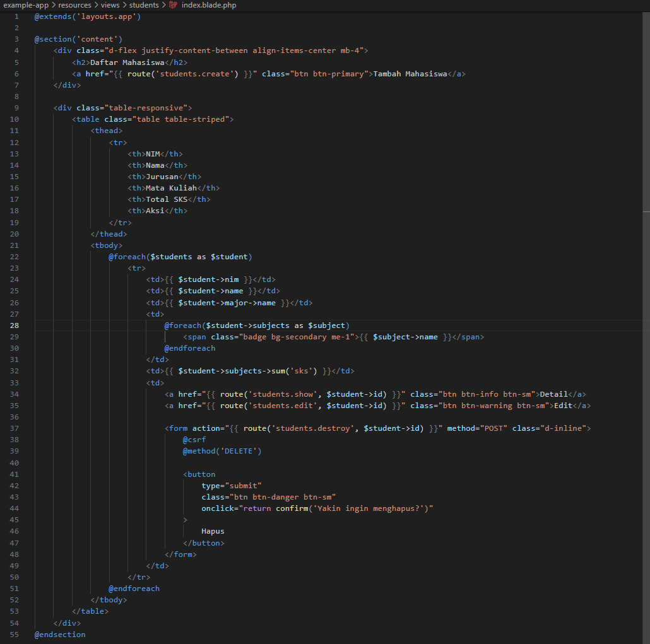Image resolution: width=650 pixels, height=644 pixels.
Task: Click the "btn btn-danger btn-sm" class value
Action: point(283,497)
